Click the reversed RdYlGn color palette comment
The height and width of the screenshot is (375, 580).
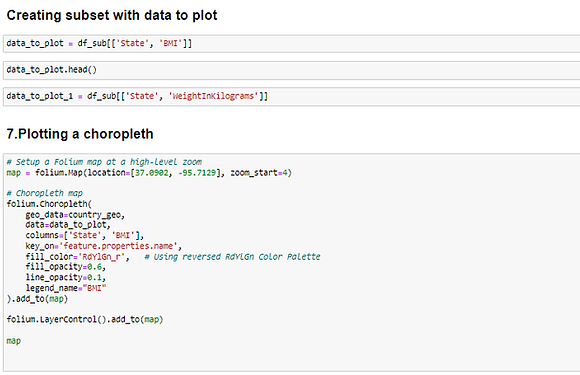[x=232, y=257]
